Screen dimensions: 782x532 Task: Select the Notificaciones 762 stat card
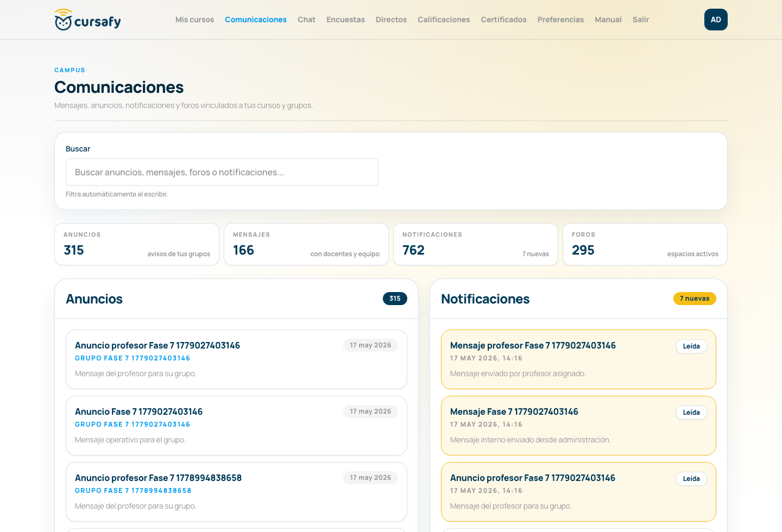click(x=476, y=244)
